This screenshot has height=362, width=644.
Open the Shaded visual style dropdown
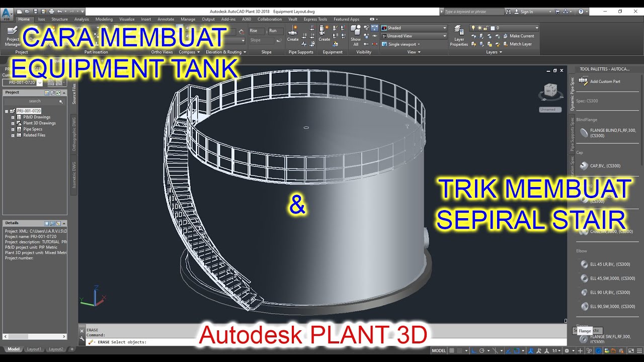pos(414,28)
